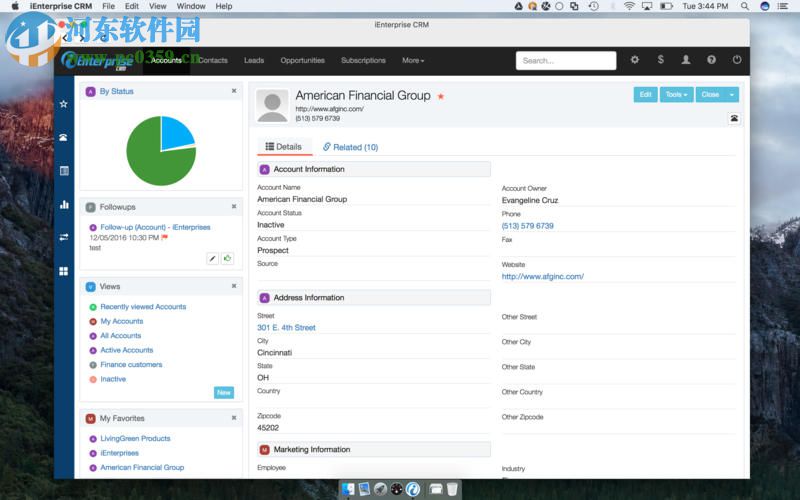
Task: Click the Spotlight search icon in menu bar
Action: click(745, 6)
